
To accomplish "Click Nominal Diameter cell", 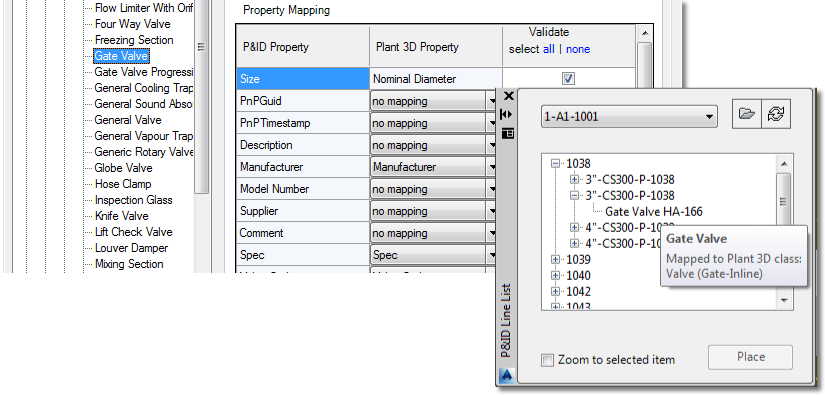I will (436, 79).
